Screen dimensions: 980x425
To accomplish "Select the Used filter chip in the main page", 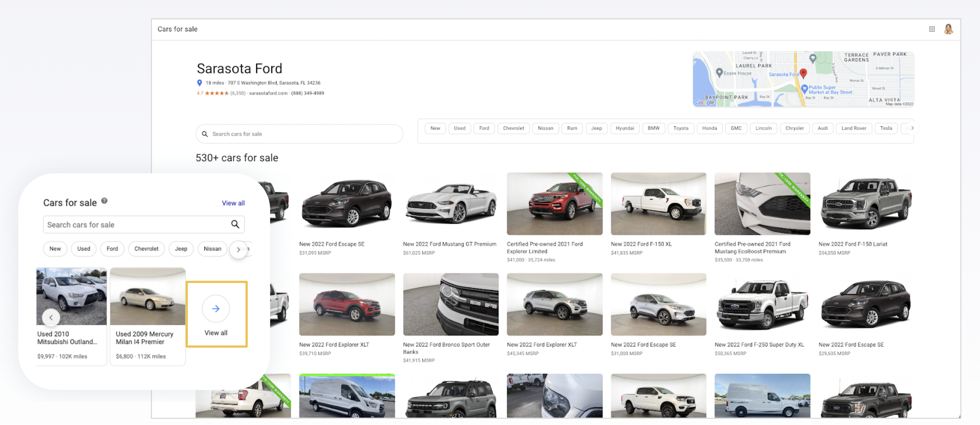I will (460, 129).
